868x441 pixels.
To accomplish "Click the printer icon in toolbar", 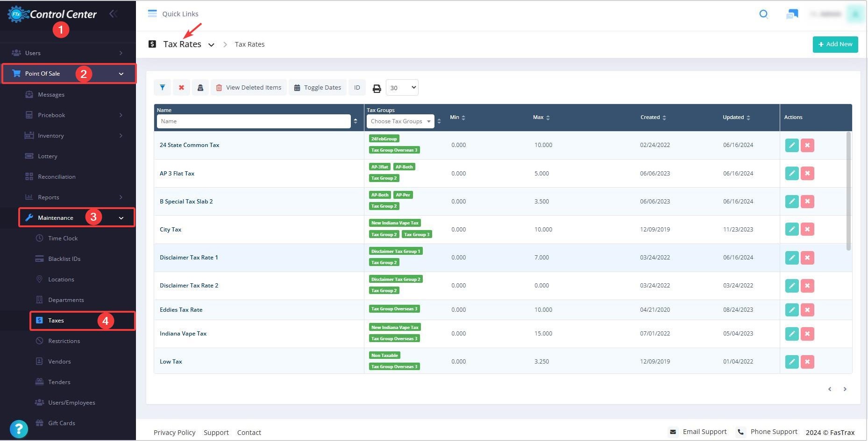I will point(377,88).
